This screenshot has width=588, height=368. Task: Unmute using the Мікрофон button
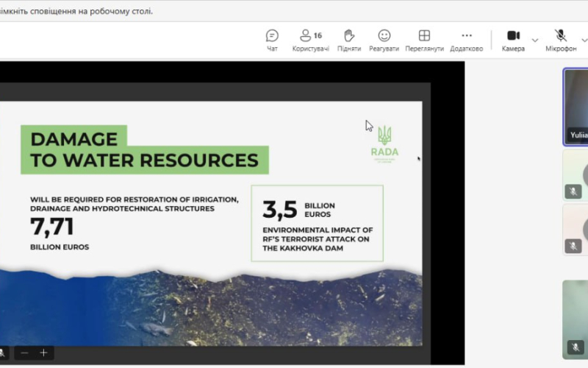pos(561,40)
